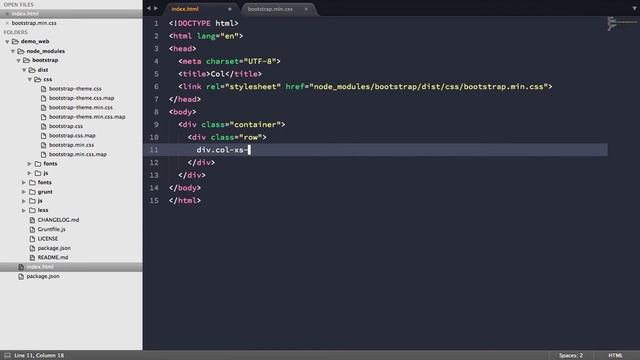Image resolution: width=640 pixels, height=360 pixels.
Task: Click the CHANGELOG.md file icon
Action: 32,220
